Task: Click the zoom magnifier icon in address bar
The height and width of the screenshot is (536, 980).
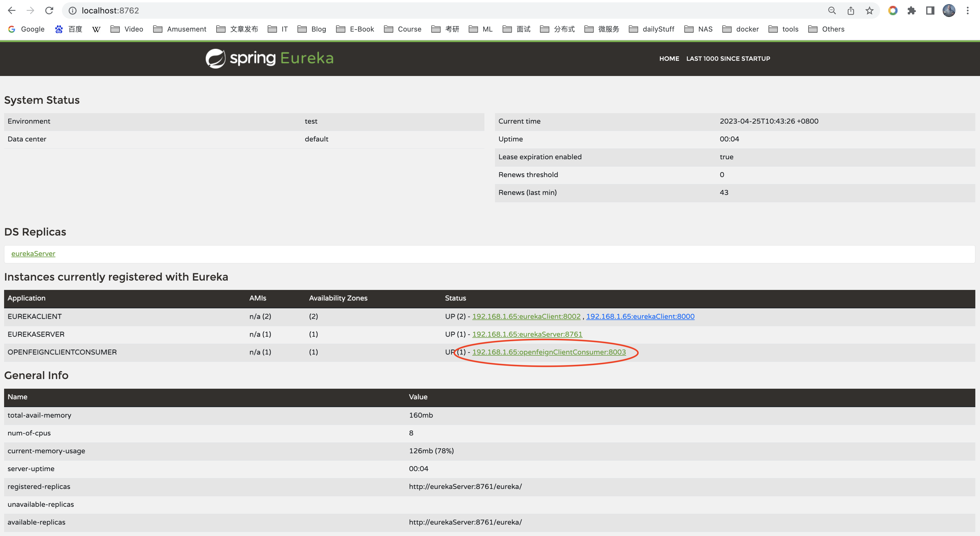Action: click(832, 11)
